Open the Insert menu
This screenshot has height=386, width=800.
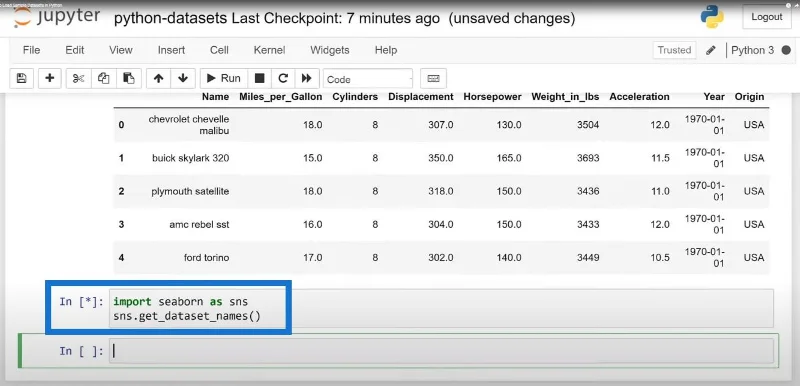(171, 50)
